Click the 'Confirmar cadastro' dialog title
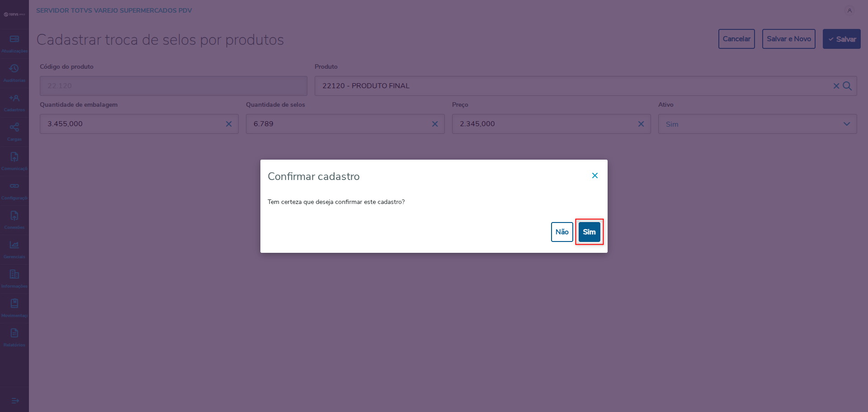The height and width of the screenshot is (412, 868). [314, 176]
